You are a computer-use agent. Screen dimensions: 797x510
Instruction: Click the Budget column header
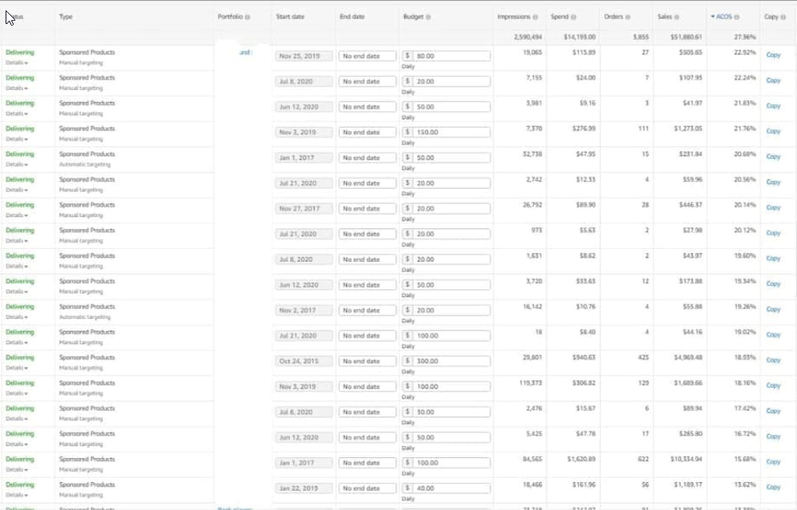click(413, 17)
